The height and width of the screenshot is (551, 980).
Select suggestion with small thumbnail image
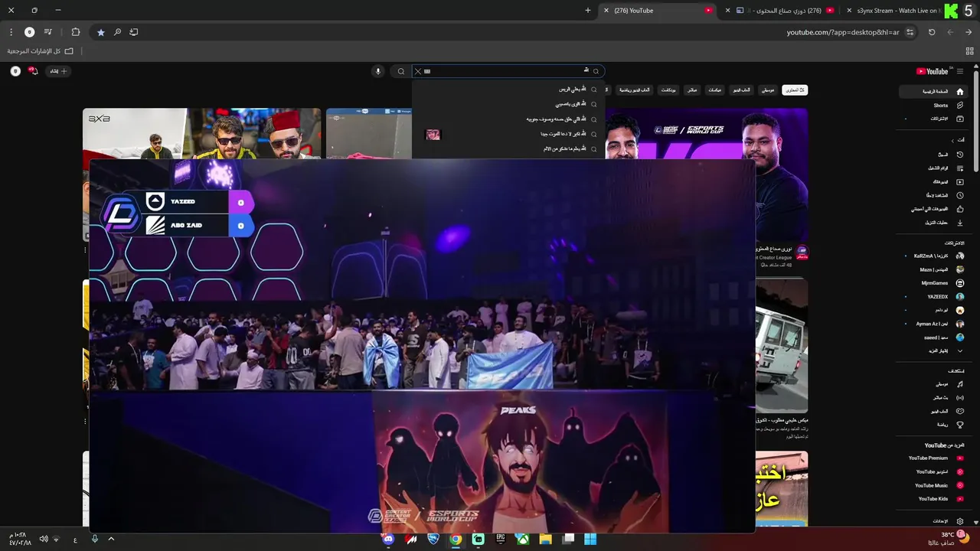(508, 134)
